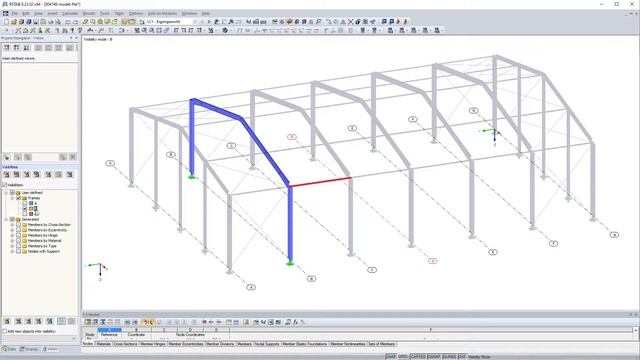Open the Options menu
Image resolution: width=640 pixels, height=360 pixels.
tap(136, 13)
